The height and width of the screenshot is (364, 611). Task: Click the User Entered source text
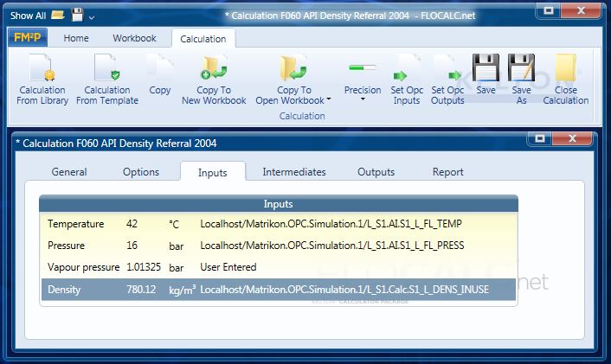[228, 267]
